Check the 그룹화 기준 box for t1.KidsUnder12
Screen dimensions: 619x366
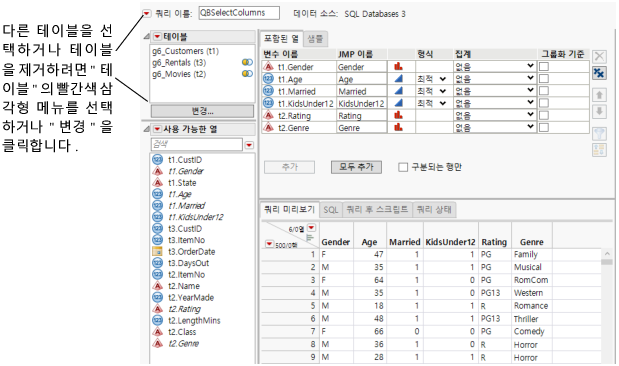(x=544, y=103)
